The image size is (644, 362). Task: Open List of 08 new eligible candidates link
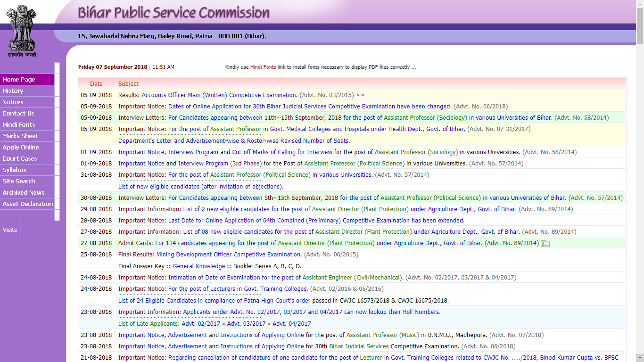click(351, 232)
